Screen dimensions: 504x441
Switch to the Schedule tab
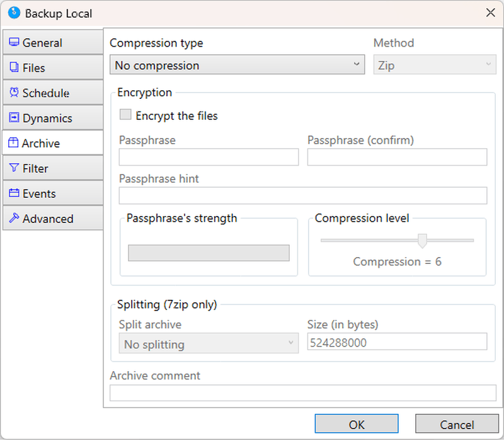click(53, 92)
